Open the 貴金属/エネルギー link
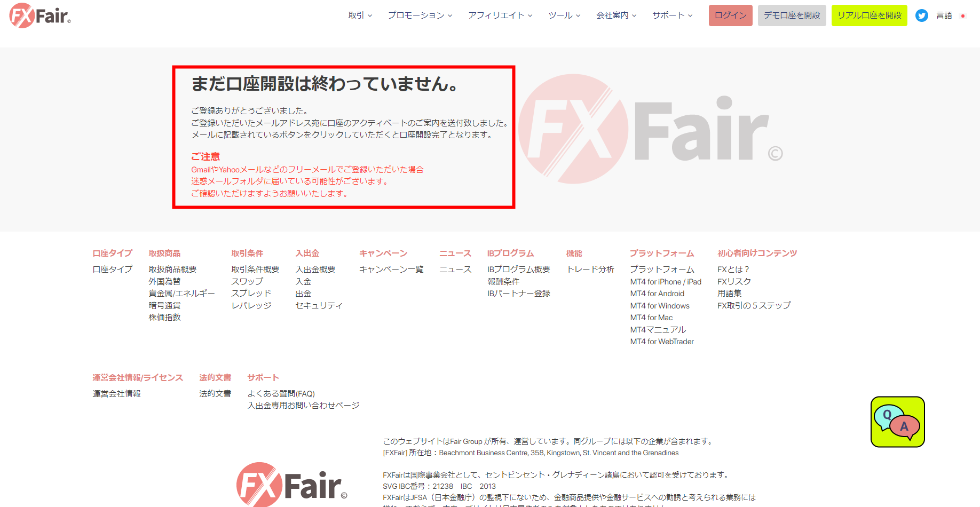This screenshot has width=980, height=507. (182, 294)
